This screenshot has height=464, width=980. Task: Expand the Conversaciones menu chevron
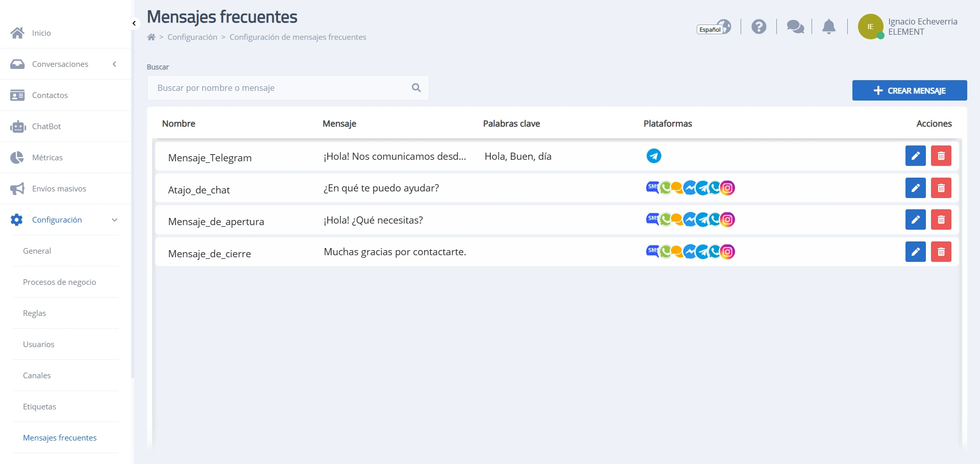[x=114, y=64]
